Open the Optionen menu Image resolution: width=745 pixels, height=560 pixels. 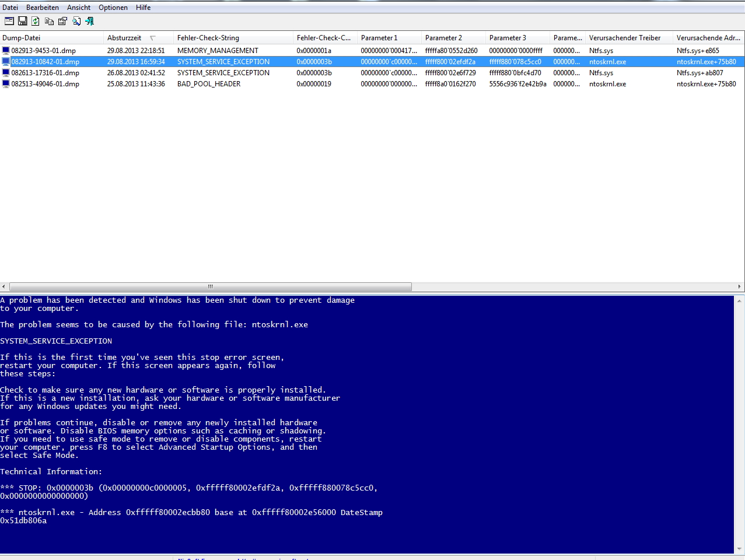[113, 8]
